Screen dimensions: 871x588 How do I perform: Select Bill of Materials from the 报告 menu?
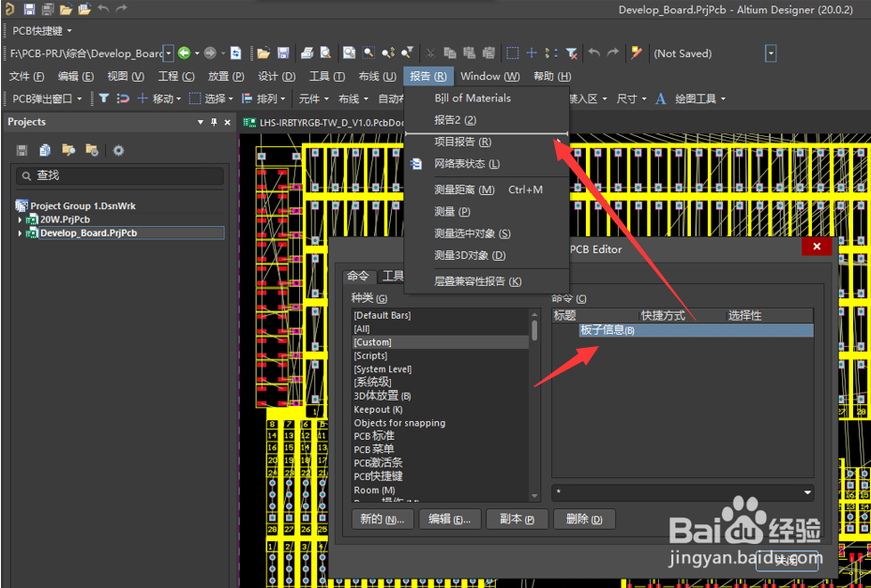[x=473, y=98]
